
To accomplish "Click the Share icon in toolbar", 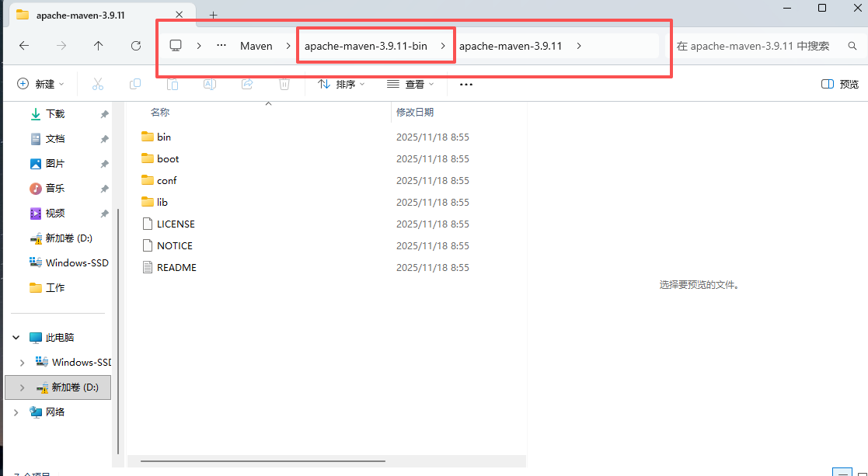I will [247, 84].
